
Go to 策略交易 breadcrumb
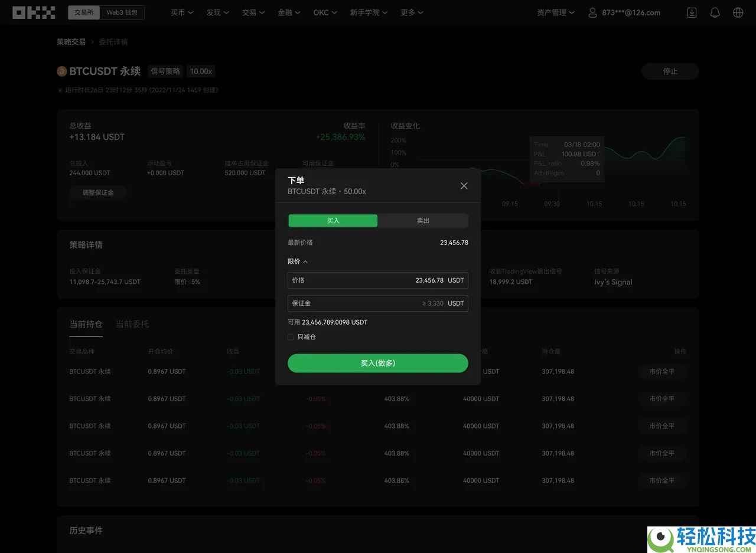[x=71, y=42]
